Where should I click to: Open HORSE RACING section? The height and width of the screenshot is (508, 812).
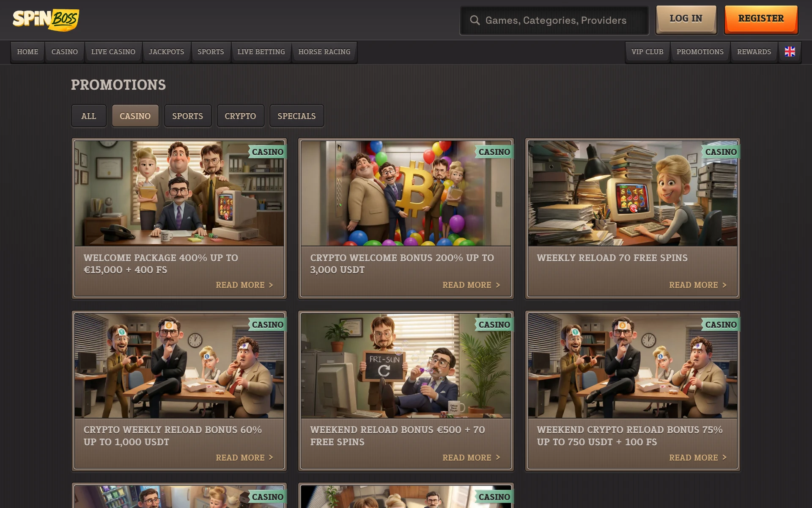click(x=324, y=52)
